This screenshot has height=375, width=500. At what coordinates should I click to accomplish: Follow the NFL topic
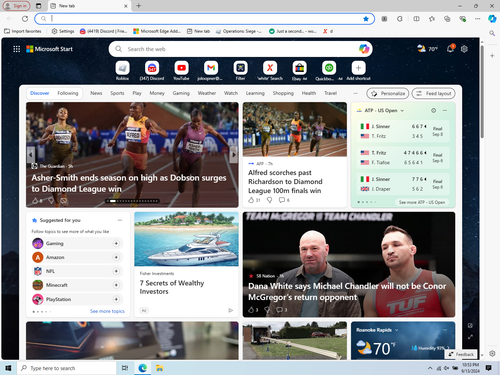[x=116, y=271]
